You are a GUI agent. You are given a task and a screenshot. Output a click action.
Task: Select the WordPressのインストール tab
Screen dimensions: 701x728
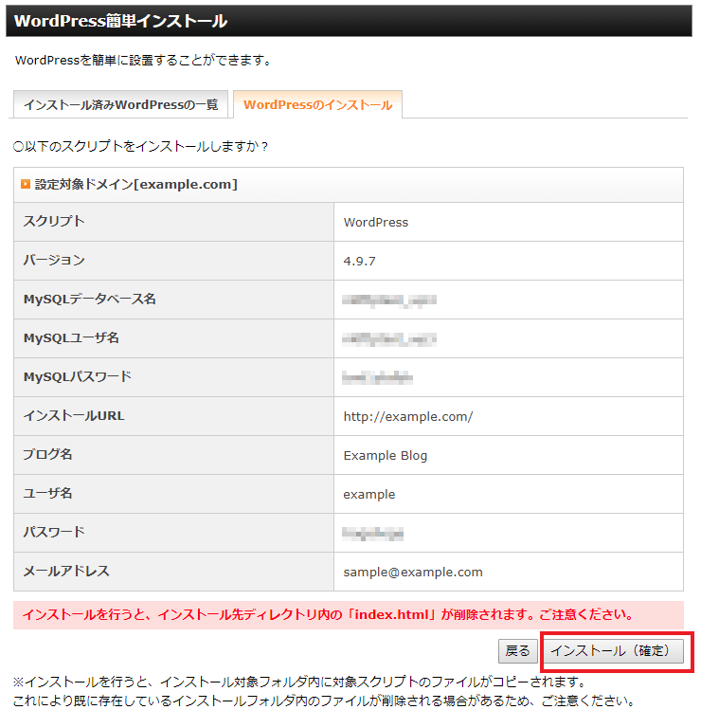[317, 104]
